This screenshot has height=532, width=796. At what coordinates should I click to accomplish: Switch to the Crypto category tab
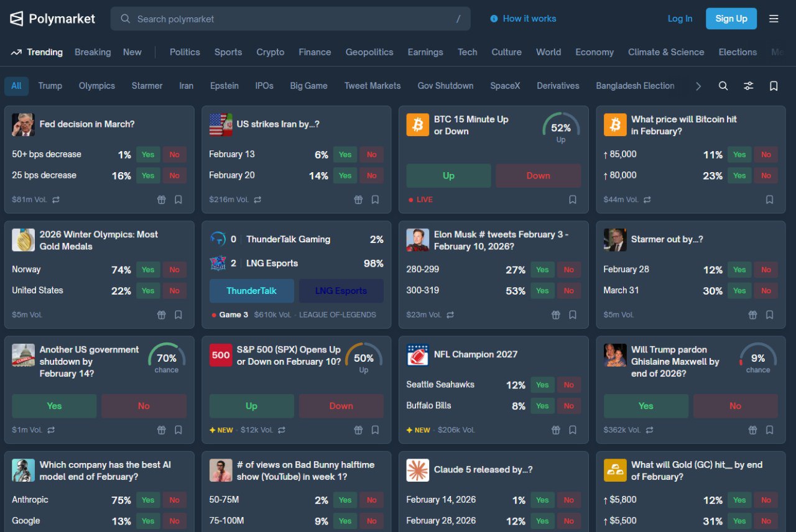click(x=270, y=52)
